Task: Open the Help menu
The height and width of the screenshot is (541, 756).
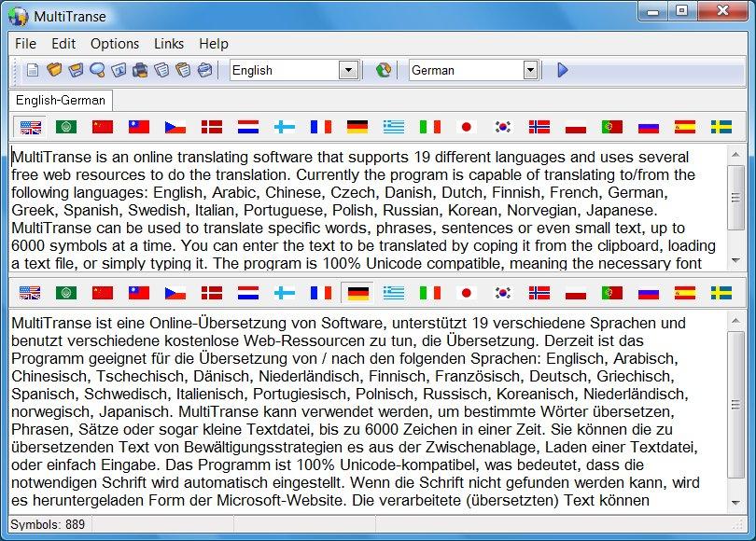Action: coord(214,44)
